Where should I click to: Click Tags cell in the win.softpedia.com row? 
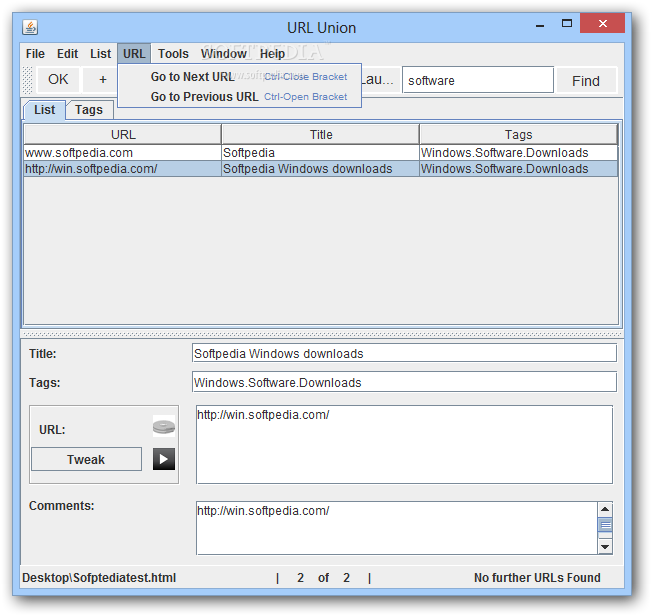[x=519, y=168]
